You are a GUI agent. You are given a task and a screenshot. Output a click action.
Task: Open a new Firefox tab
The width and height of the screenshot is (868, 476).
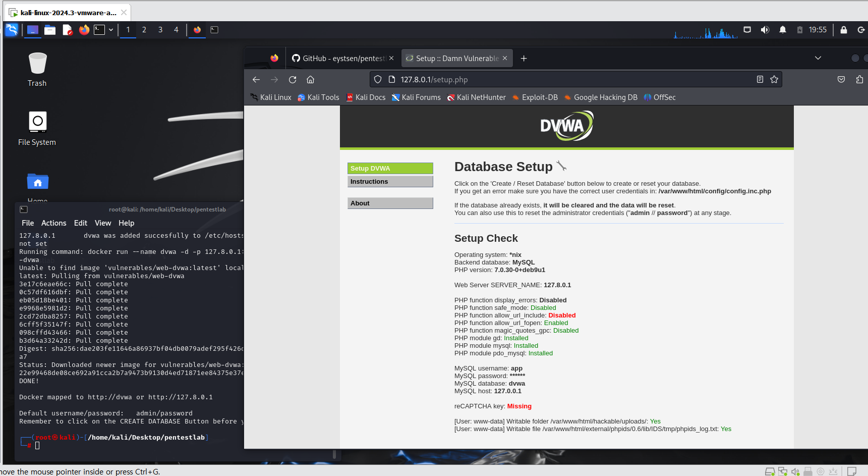click(524, 59)
